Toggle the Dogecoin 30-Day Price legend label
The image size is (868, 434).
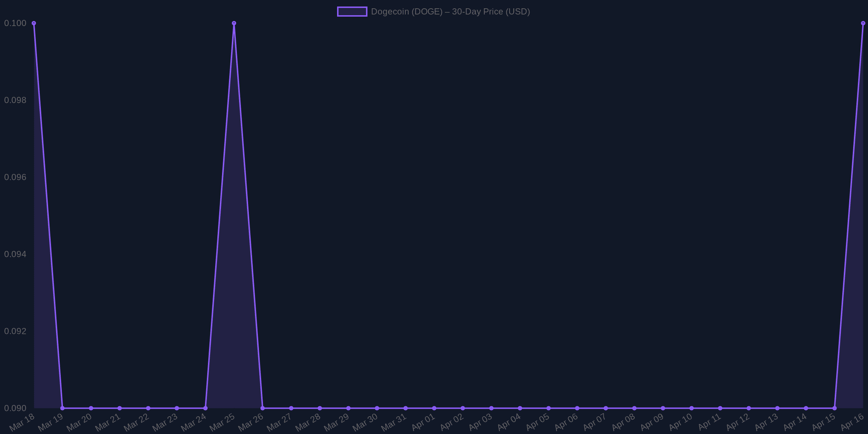(450, 12)
